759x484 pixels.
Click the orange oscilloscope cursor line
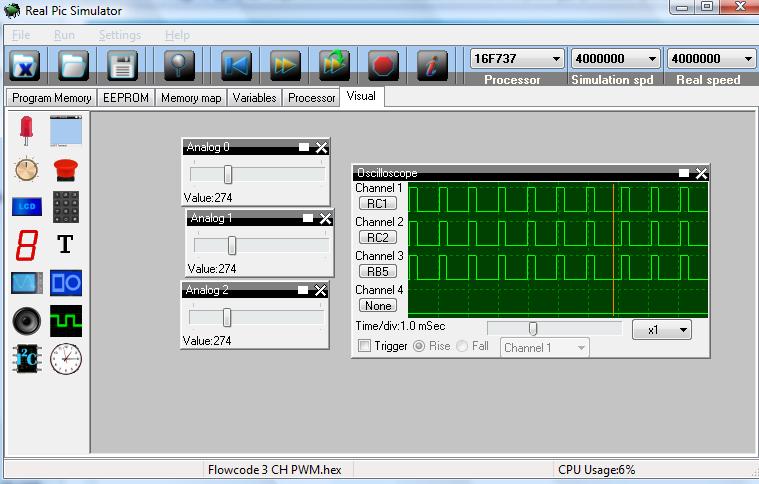613,250
